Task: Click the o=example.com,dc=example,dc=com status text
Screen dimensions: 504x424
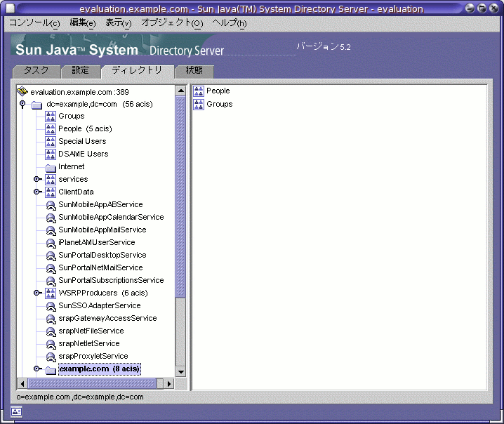Action: [x=80, y=397]
